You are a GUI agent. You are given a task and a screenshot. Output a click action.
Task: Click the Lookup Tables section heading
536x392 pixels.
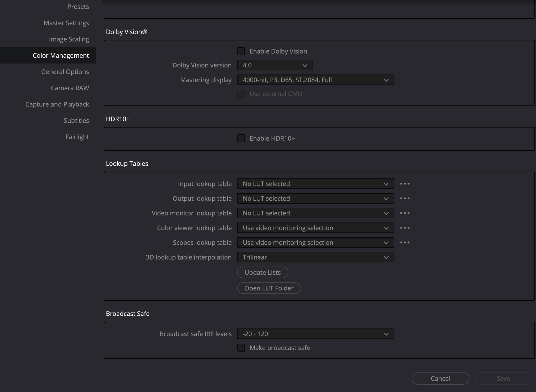[127, 163]
